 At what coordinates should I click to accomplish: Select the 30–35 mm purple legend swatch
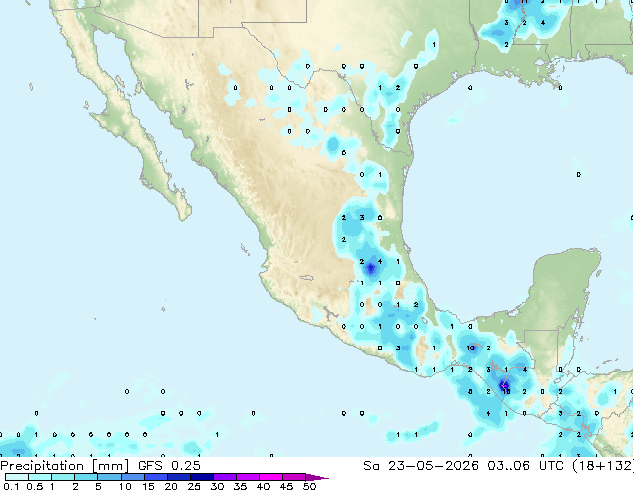[224, 477]
